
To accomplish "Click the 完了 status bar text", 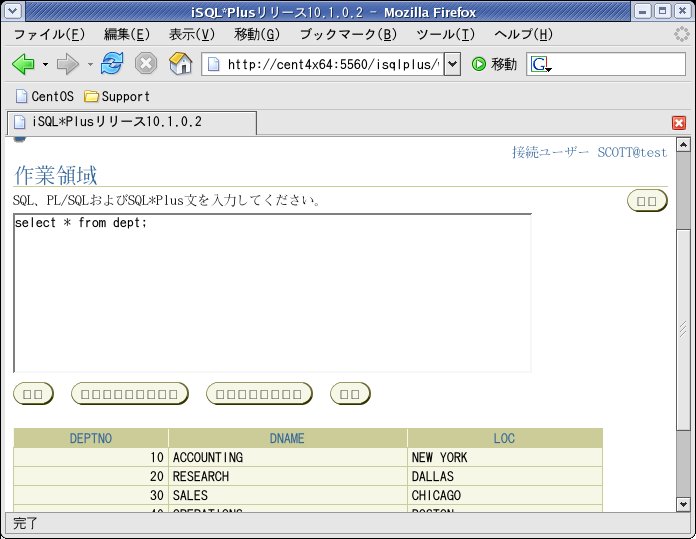I will (x=25, y=523).
